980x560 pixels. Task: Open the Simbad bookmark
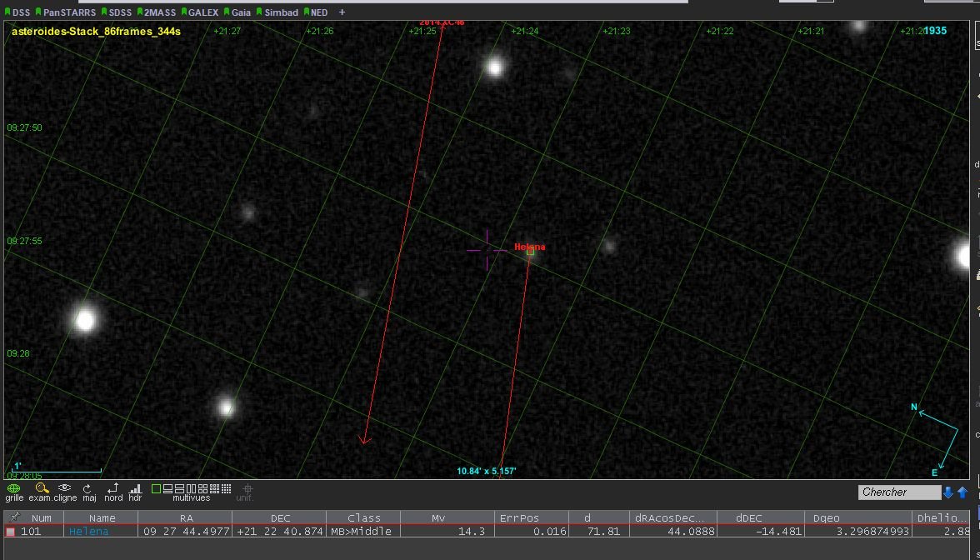coord(280,12)
